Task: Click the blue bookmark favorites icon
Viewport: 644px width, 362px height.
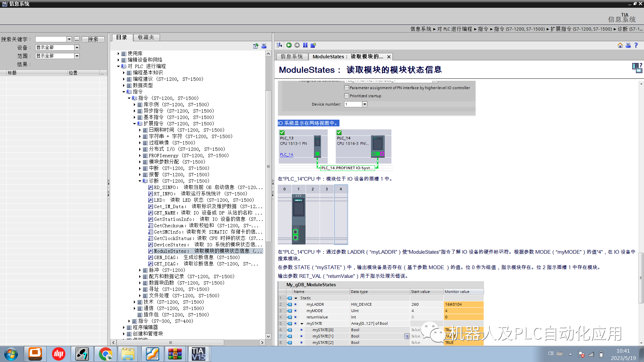Action: pyautogui.click(x=305, y=45)
